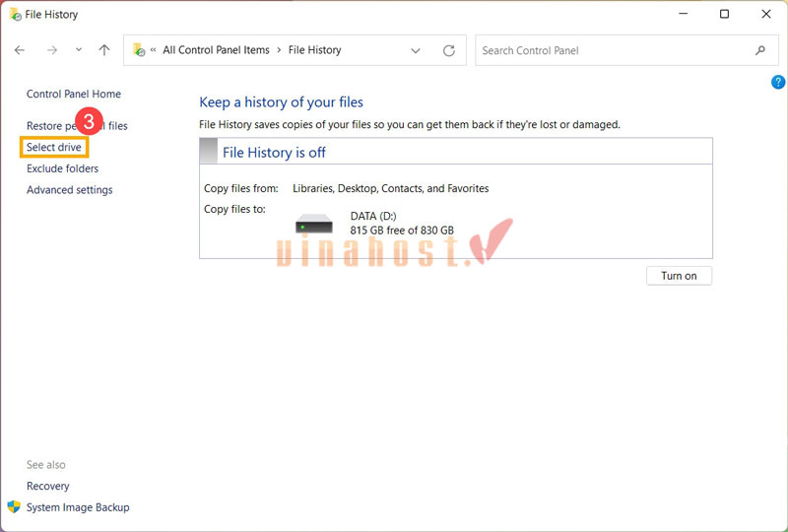The image size is (788, 532).
Task: Select All Control Panel Items breadcrumb
Action: [216, 50]
